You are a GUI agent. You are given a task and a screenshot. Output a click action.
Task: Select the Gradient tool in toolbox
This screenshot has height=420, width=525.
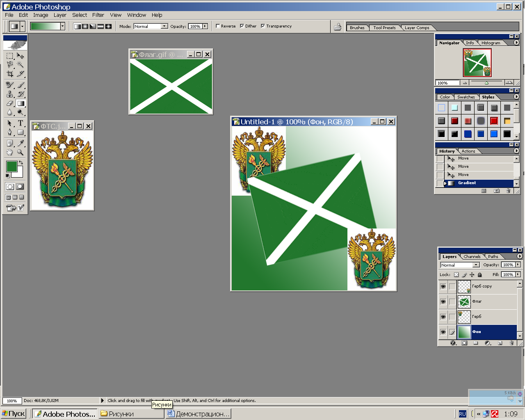pyautogui.click(x=21, y=103)
